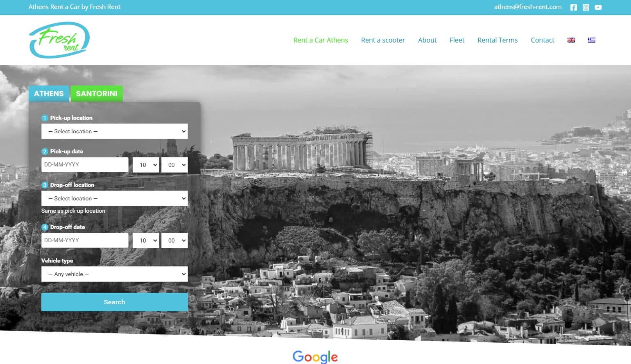Open the drop-off minutes dropdown

click(174, 240)
